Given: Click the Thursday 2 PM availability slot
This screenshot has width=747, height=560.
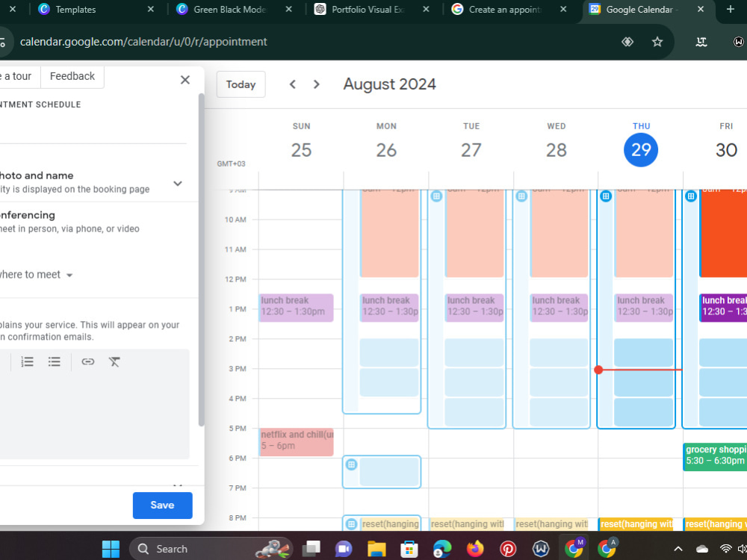Looking at the screenshot, I should (644, 353).
